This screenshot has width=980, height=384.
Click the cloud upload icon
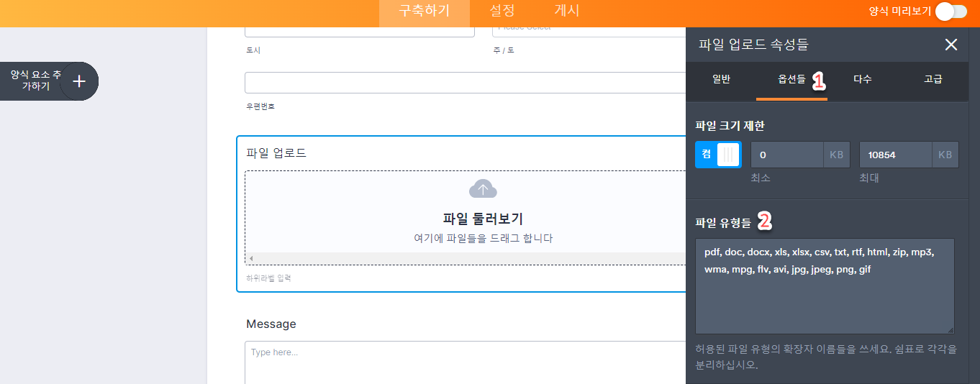click(483, 189)
